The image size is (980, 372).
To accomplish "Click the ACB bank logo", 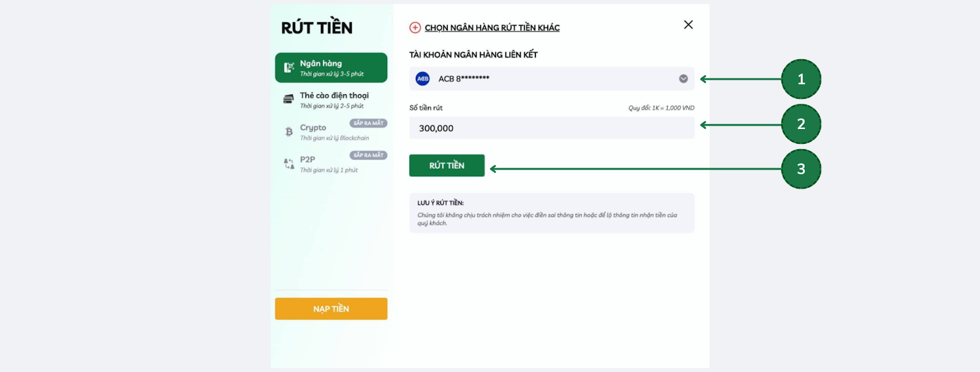I will pos(423,79).
